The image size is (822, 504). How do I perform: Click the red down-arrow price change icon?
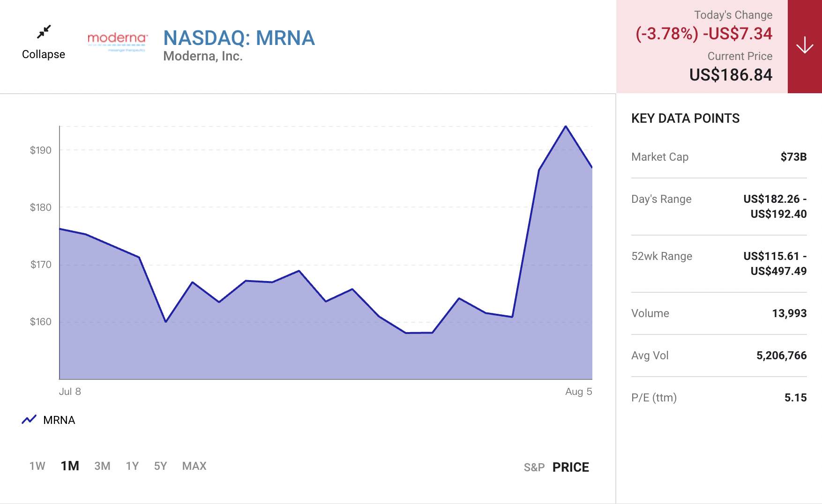point(804,46)
